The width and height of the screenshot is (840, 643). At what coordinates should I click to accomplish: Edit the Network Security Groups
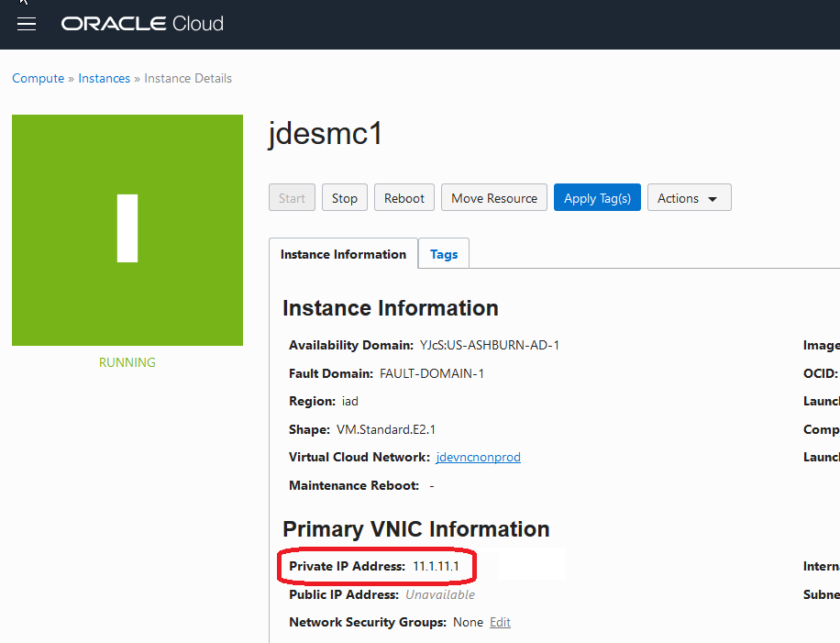tap(500, 622)
